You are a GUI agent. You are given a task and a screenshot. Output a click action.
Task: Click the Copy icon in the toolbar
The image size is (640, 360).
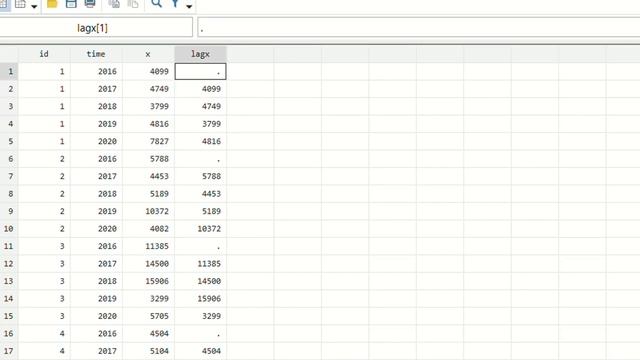pos(114,4)
